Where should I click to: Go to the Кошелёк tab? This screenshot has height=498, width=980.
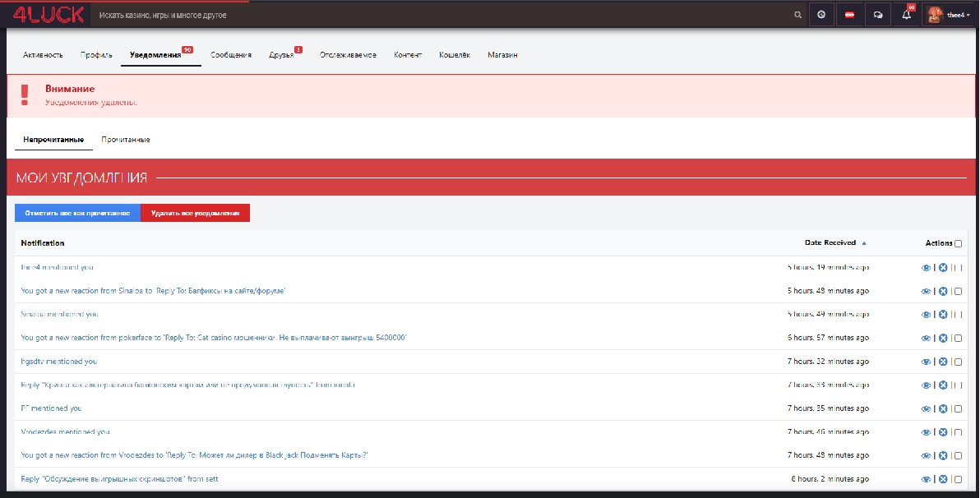455,55
